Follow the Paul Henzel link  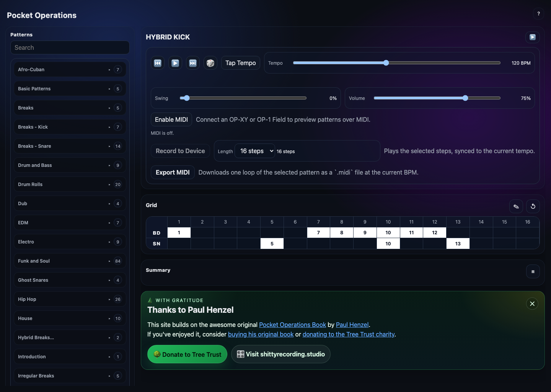[x=352, y=325]
